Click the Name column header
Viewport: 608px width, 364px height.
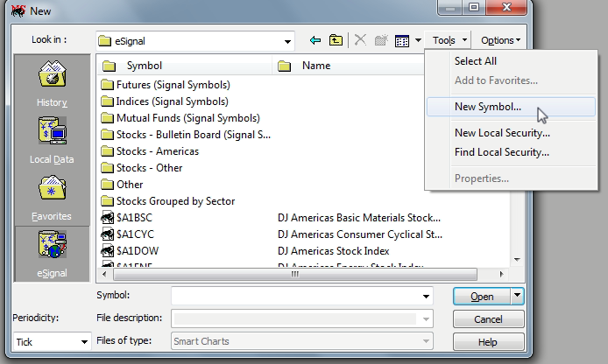click(x=349, y=66)
